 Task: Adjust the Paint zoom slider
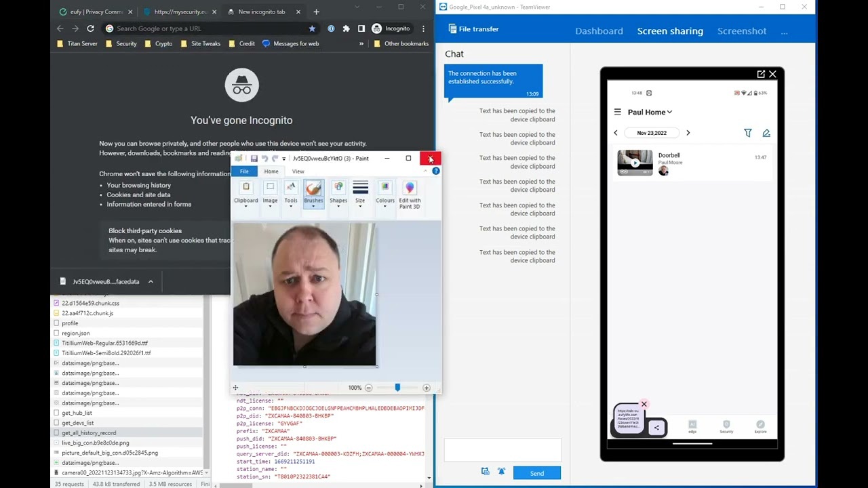point(397,388)
